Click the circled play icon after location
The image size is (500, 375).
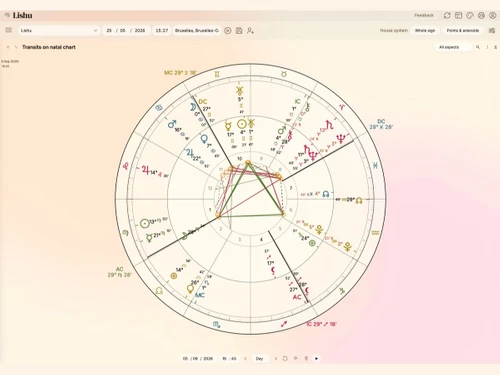point(228,31)
